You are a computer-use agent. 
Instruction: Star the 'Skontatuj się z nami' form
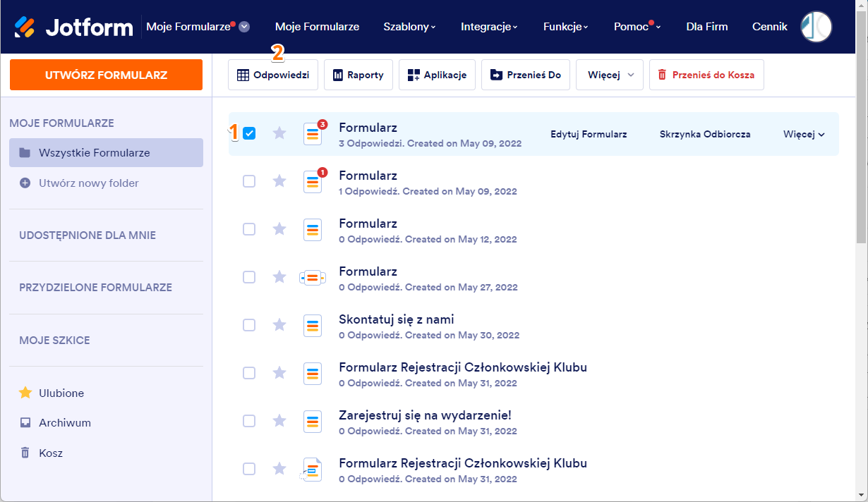(279, 325)
